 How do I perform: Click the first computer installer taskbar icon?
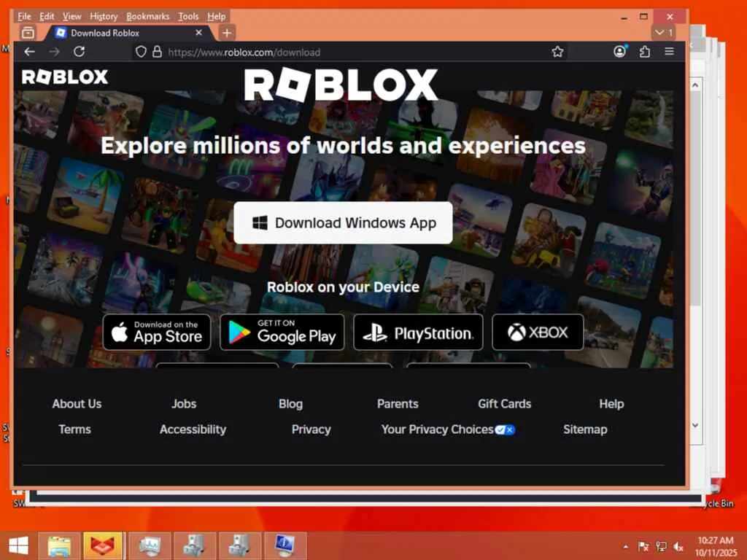pos(194,545)
